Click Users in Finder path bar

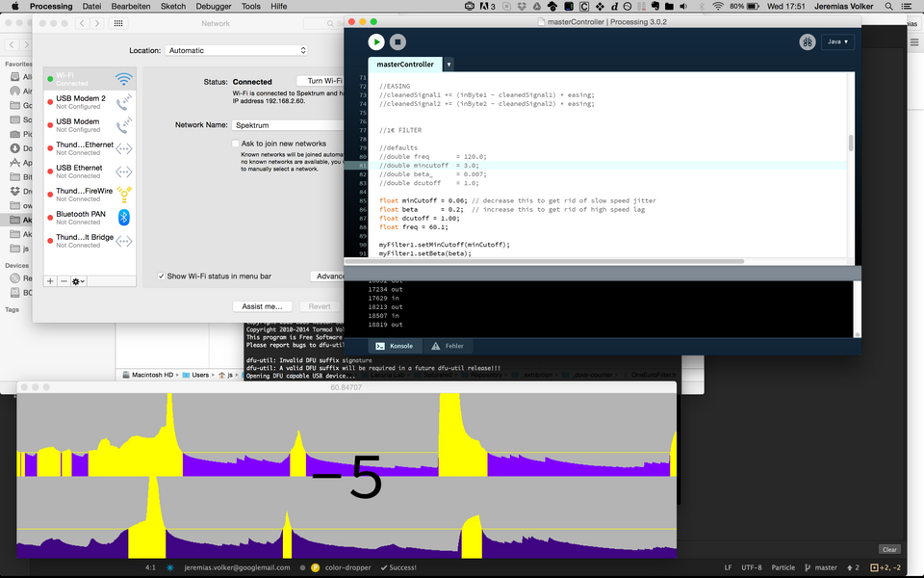click(196, 375)
